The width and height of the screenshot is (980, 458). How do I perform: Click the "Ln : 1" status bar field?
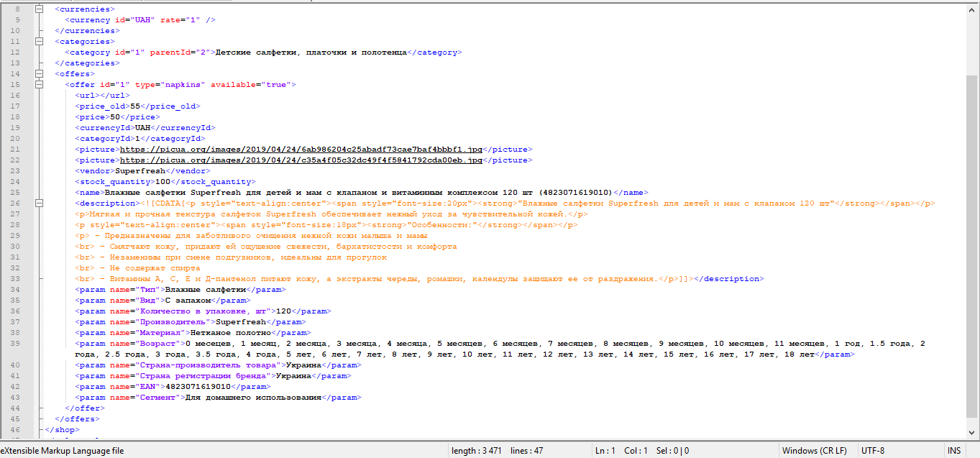(605, 451)
